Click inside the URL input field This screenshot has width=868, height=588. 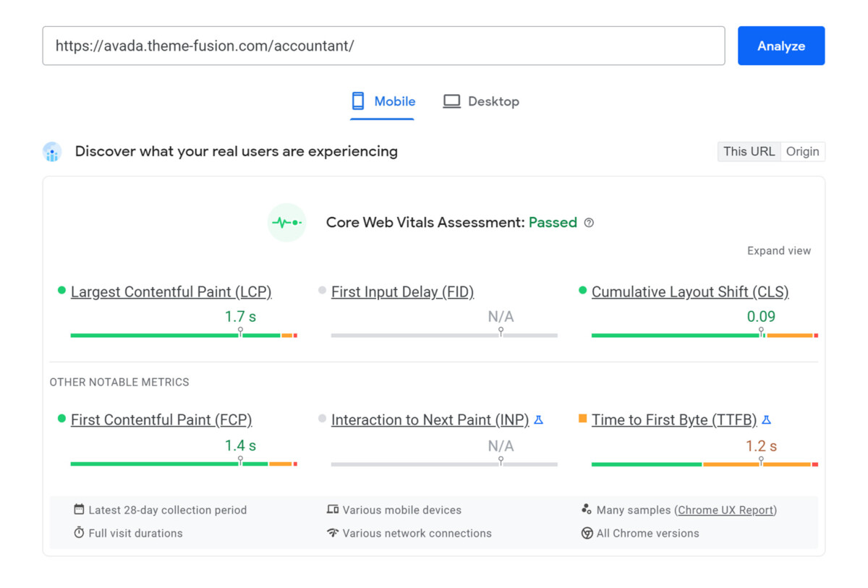383,46
